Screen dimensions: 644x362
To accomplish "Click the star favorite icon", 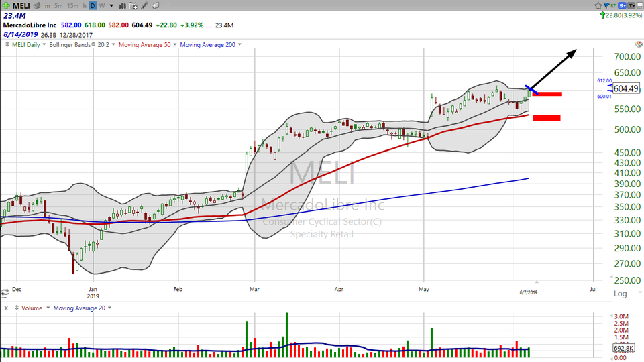I will tap(598, 6).
